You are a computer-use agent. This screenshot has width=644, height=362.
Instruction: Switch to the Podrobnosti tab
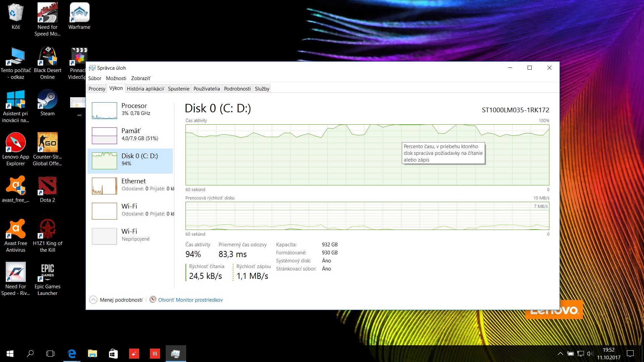click(237, 89)
